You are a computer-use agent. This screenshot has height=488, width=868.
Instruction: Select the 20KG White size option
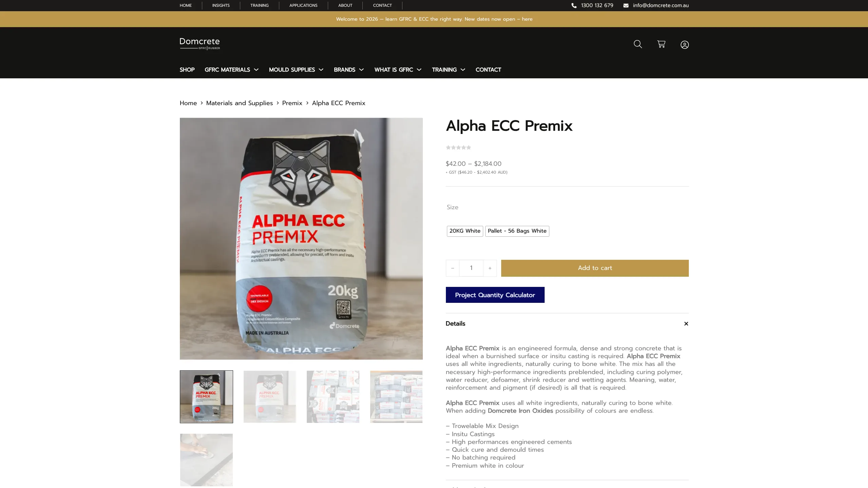pyautogui.click(x=465, y=231)
